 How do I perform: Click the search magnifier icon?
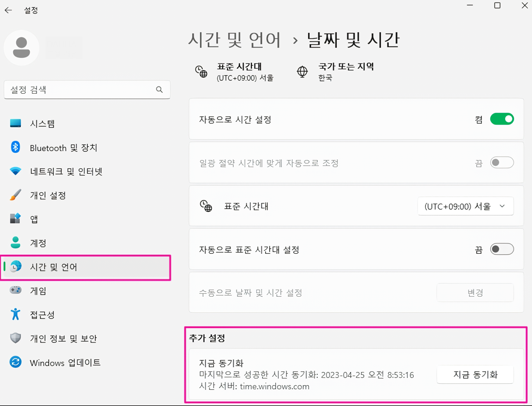pyautogui.click(x=159, y=90)
